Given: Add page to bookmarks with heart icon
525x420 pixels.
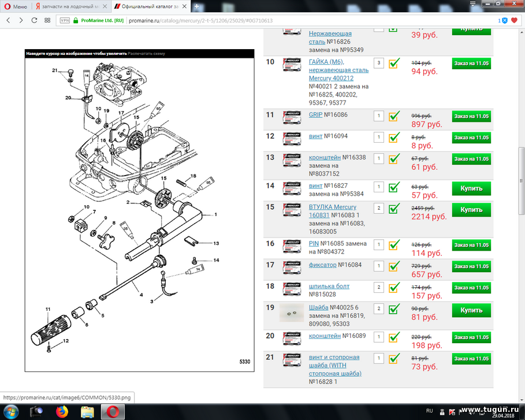Looking at the screenshot, I should (514, 20).
